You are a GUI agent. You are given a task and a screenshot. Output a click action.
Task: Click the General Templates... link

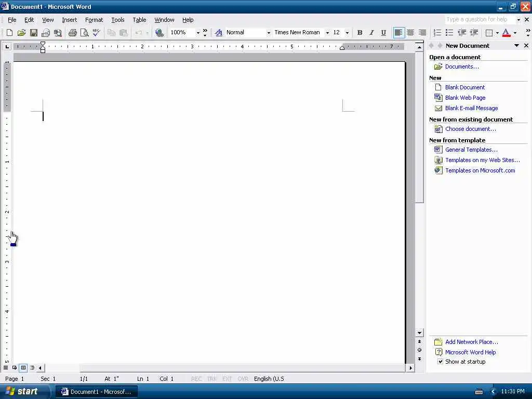471,150
